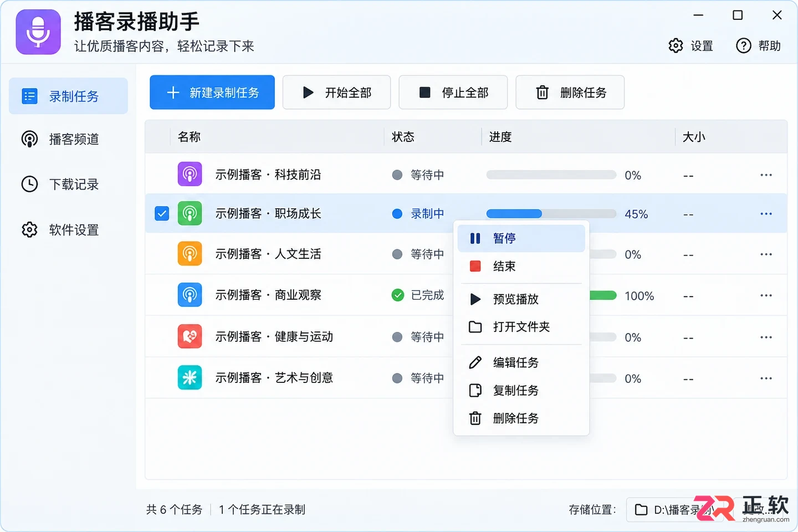Choose 暂停 in the context menu
This screenshot has width=798, height=532.
tap(521, 238)
